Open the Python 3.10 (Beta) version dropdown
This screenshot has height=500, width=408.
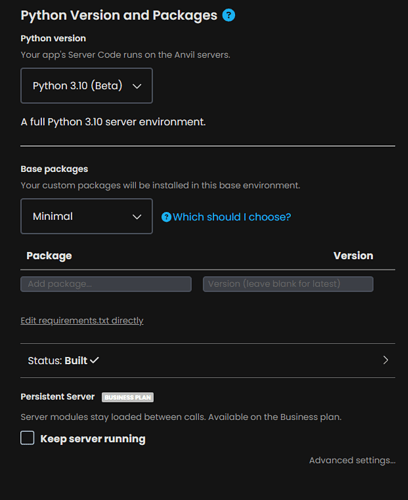pyautogui.click(x=87, y=86)
